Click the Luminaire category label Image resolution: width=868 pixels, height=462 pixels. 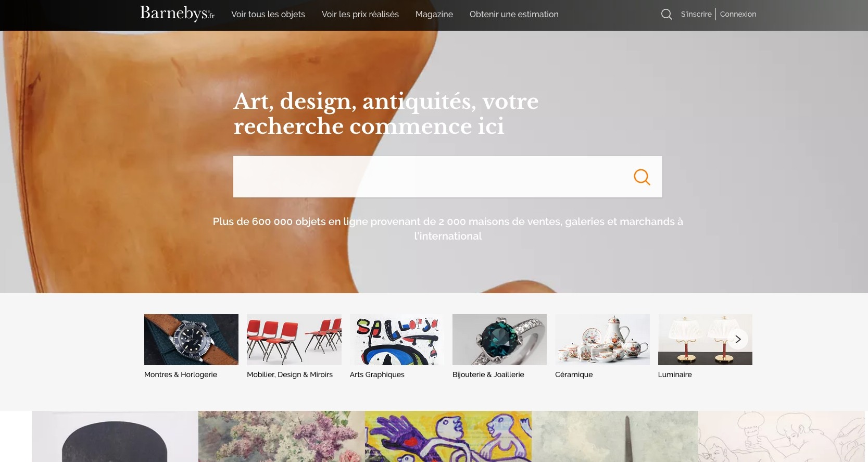point(675,374)
